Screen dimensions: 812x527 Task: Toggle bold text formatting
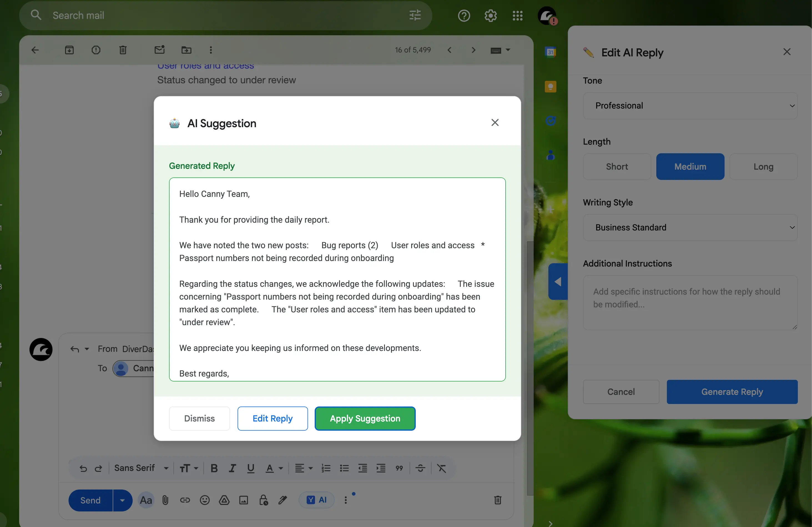point(214,468)
